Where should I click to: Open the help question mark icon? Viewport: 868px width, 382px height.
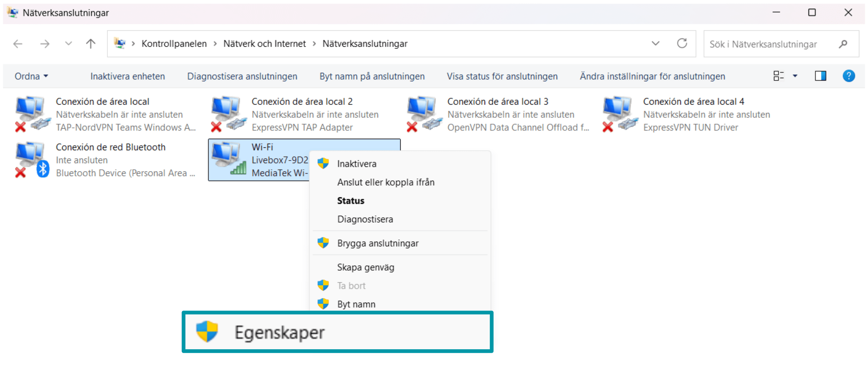(x=848, y=76)
